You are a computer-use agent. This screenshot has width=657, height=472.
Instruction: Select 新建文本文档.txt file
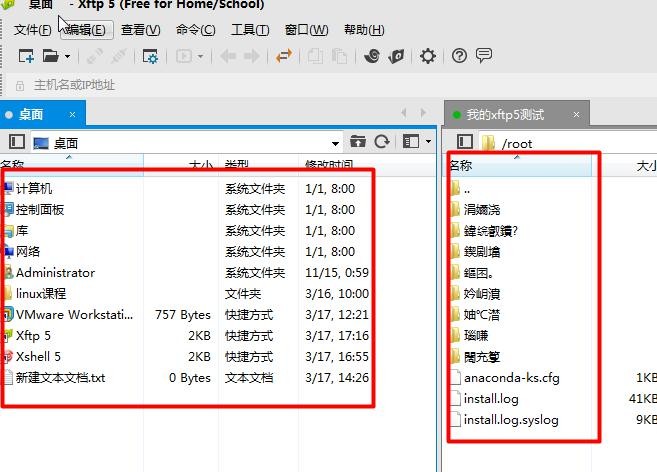60,377
